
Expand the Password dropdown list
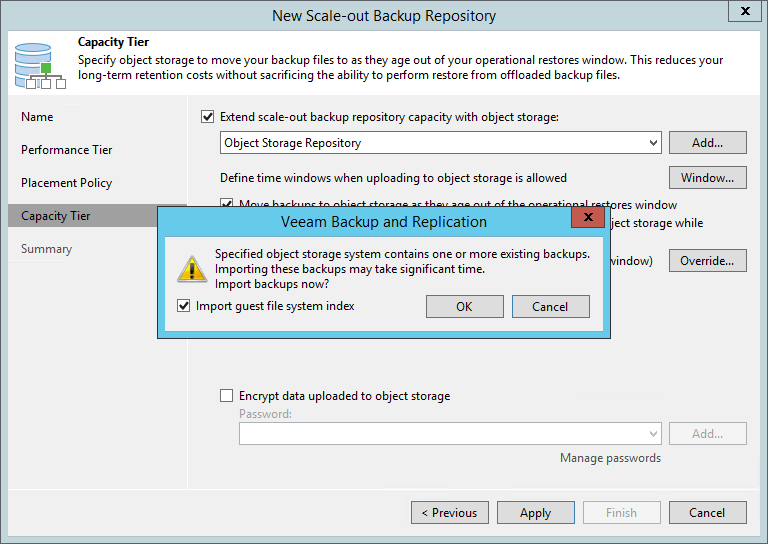653,434
